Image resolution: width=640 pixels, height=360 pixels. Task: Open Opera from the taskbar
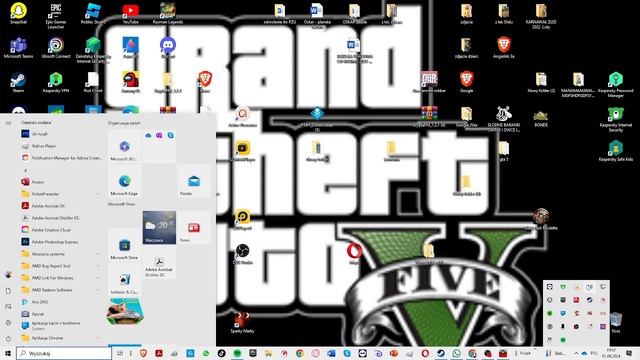point(425,353)
